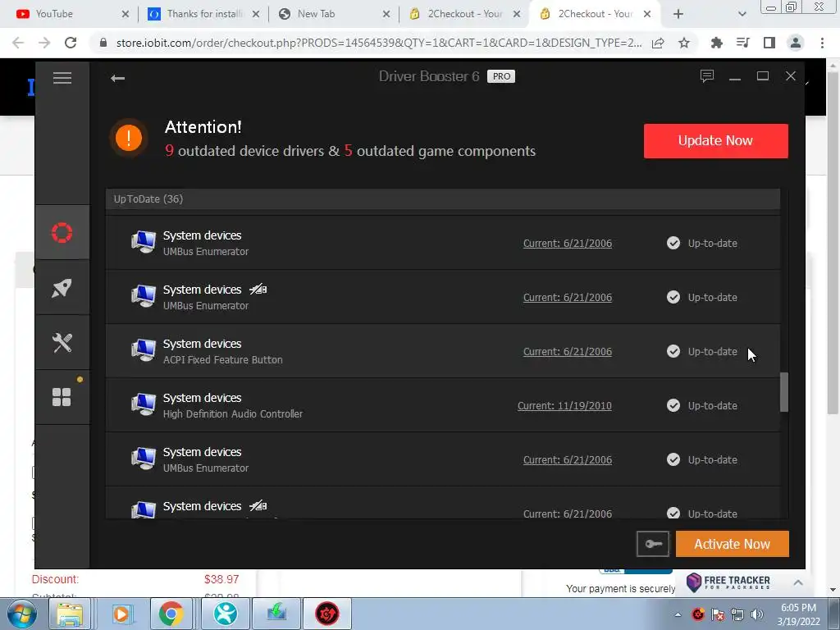The height and width of the screenshot is (630, 840).
Task: Click the Activate Now button
Action: click(733, 544)
